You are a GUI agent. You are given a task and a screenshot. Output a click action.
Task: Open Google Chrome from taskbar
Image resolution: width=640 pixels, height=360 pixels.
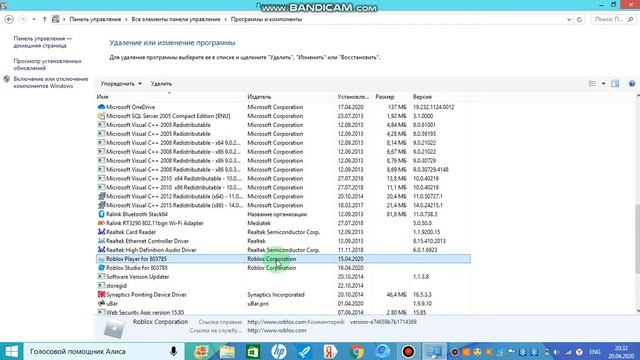click(356, 351)
